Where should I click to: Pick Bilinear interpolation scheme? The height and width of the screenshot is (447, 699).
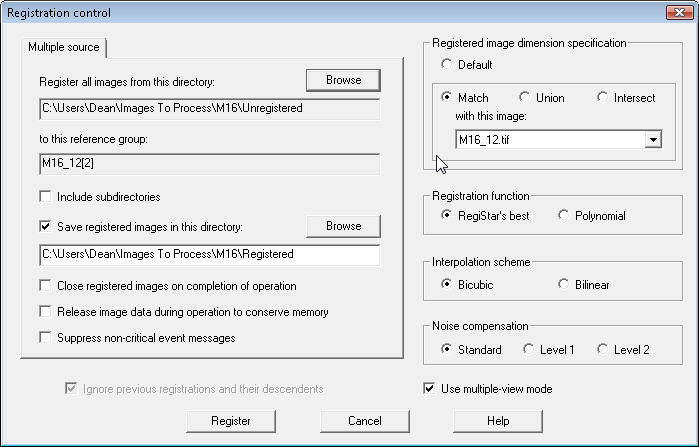click(x=564, y=285)
